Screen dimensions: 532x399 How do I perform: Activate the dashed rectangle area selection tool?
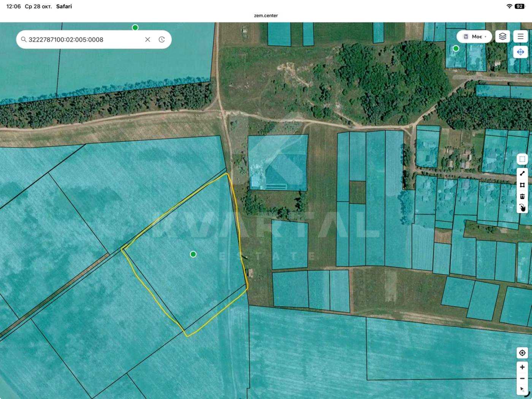tap(522, 159)
